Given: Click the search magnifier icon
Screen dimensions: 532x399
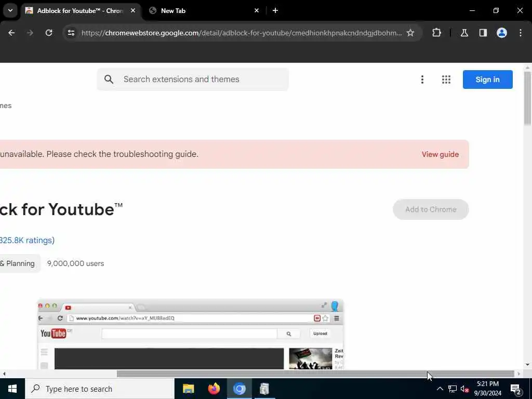Looking at the screenshot, I should click(109, 79).
